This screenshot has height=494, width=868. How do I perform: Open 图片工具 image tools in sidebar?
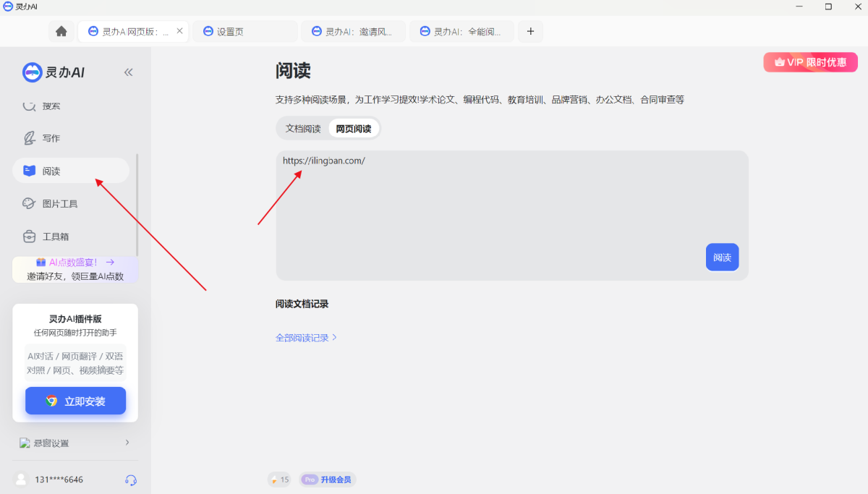pos(59,204)
